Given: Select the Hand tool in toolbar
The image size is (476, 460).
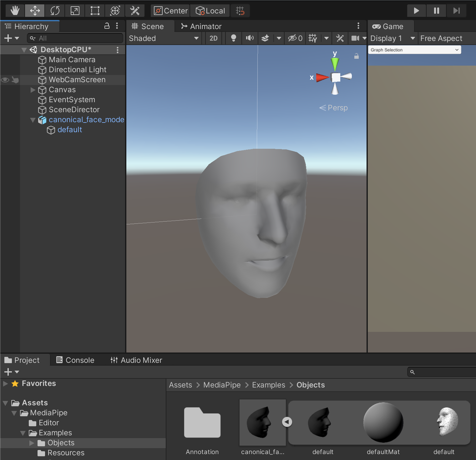Looking at the screenshot, I should pos(15,11).
